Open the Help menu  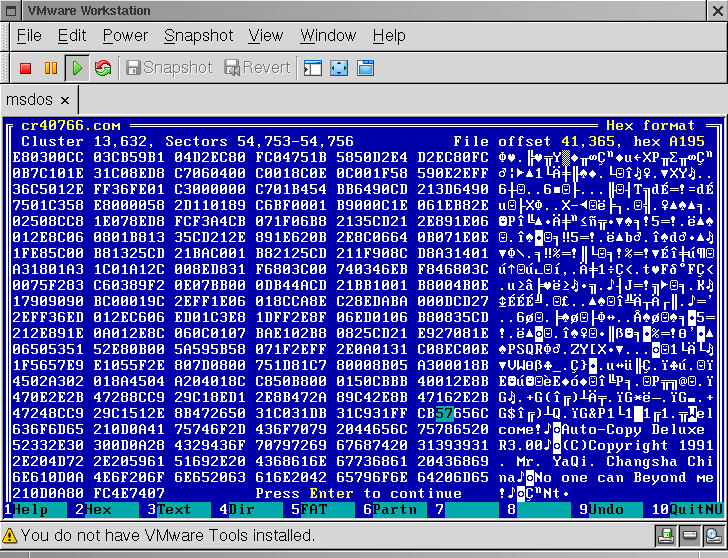coord(389,36)
